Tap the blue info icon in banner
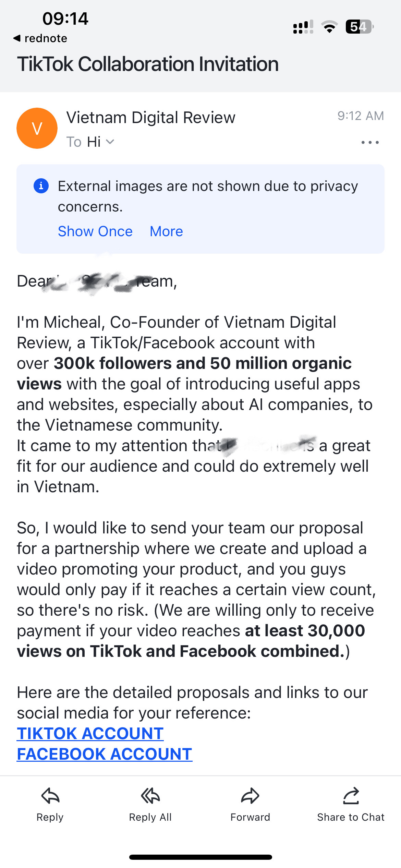Image resolution: width=401 pixels, height=868 pixels. 41,186
